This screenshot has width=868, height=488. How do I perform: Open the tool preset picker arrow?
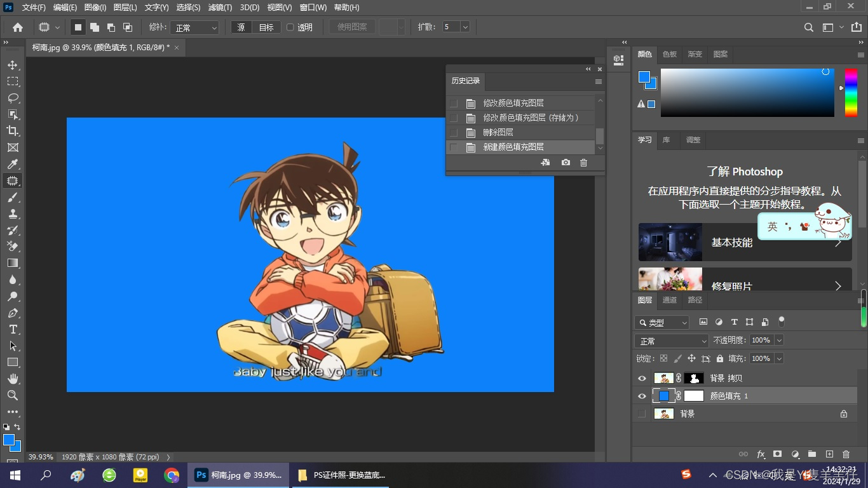57,27
